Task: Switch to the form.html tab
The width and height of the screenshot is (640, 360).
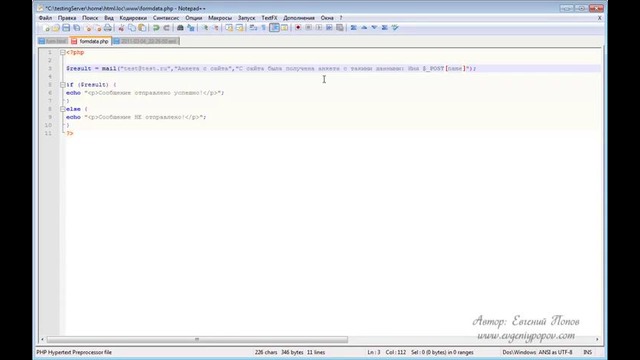Action: click(x=53, y=41)
